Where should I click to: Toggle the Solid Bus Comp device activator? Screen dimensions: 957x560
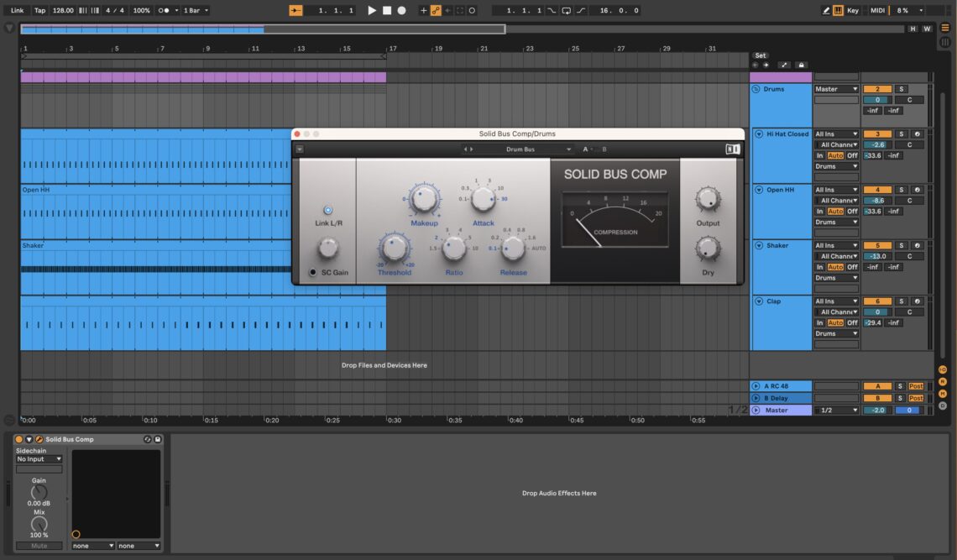19,439
